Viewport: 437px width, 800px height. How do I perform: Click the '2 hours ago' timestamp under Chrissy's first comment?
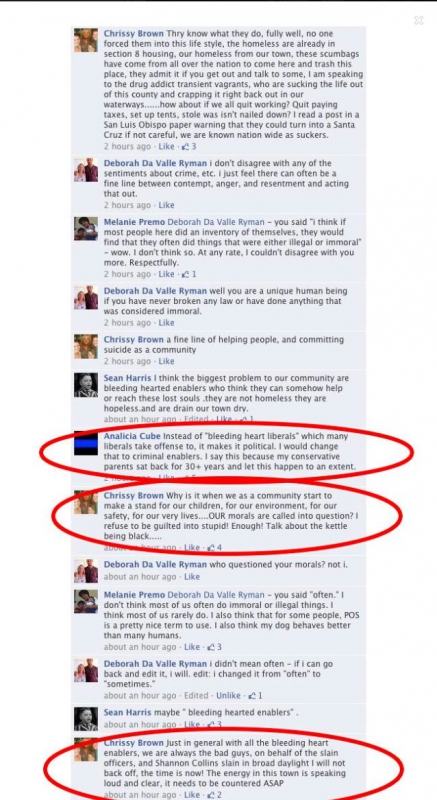pyautogui.click(x=127, y=146)
